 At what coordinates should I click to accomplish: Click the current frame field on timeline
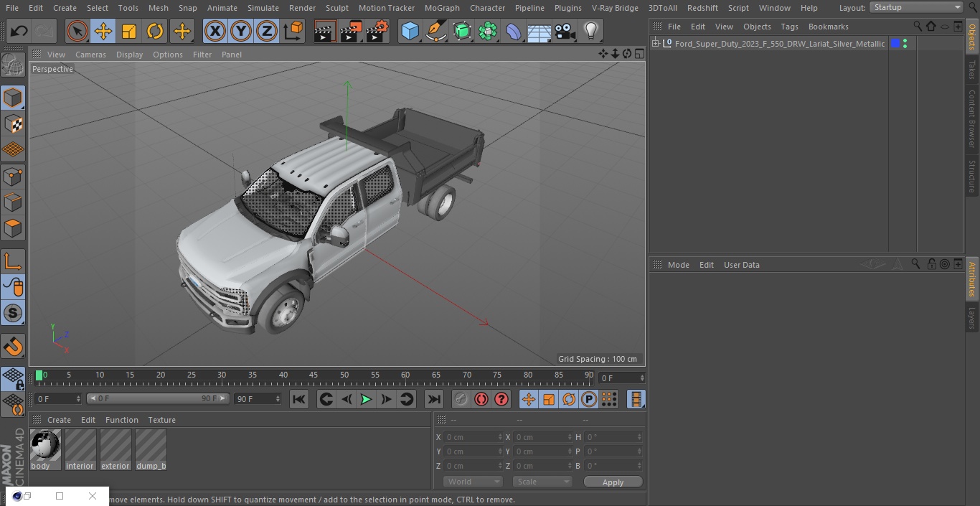[x=621, y=378]
